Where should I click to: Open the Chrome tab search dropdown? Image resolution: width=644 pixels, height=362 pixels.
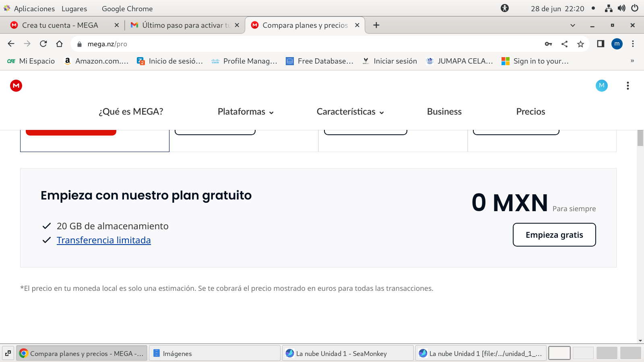click(572, 25)
